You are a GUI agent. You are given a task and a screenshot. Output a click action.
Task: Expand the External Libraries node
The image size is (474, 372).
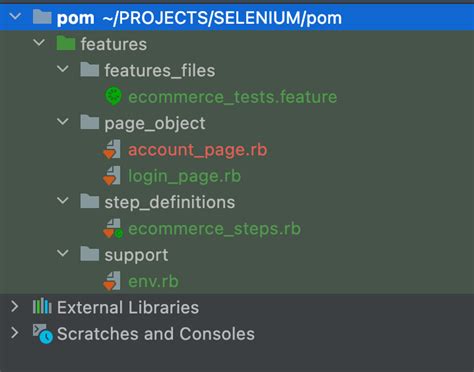click(15, 306)
